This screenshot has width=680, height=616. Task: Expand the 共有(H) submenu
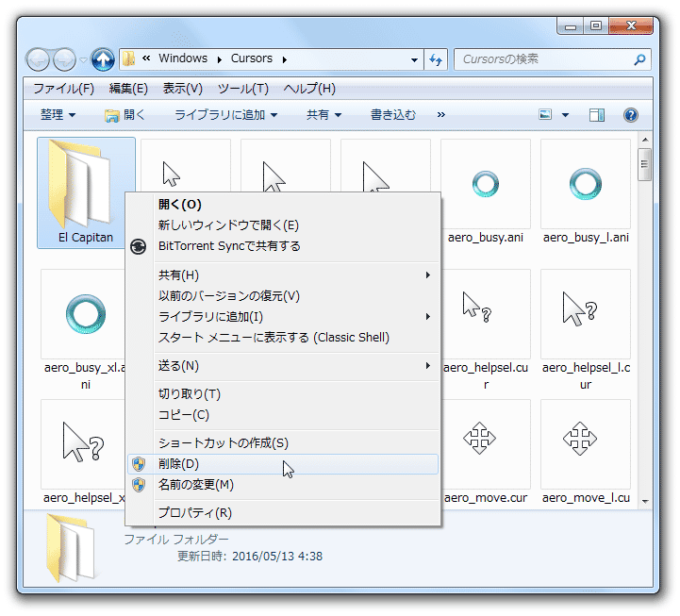[283, 275]
